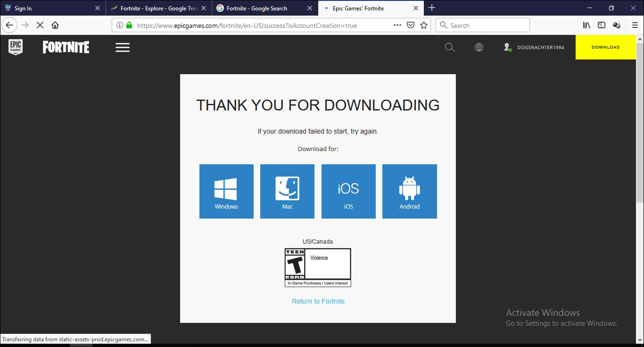Click the Epic Games logo
Viewport: 644px width, 347px height.
tap(16, 47)
